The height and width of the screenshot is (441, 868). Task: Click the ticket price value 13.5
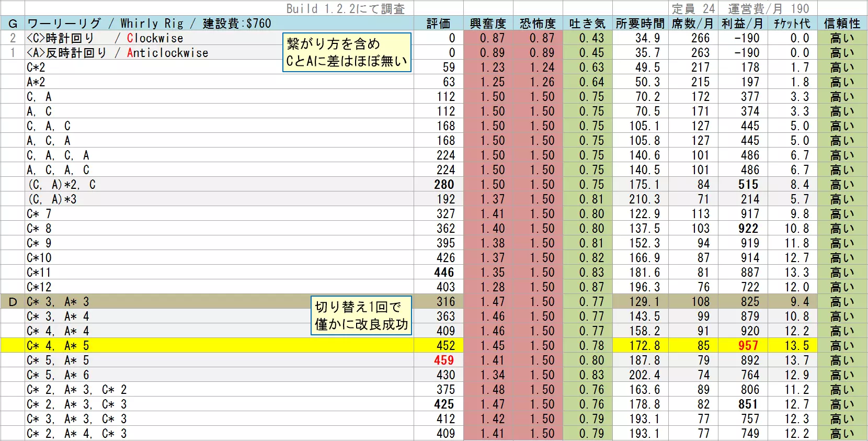tap(797, 346)
